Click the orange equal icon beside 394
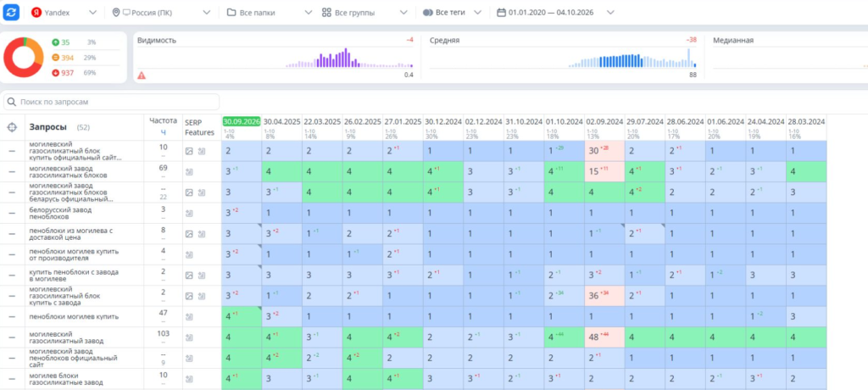The width and height of the screenshot is (868, 390). click(x=55, y=58)
